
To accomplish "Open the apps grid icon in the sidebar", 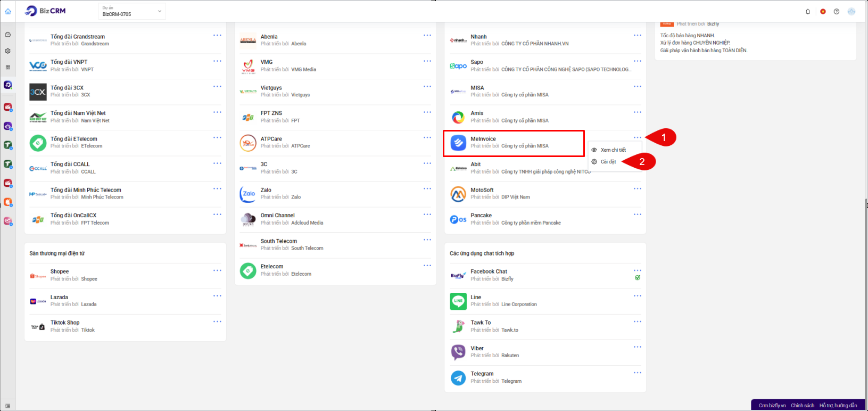I will click(x=8, y=68).
